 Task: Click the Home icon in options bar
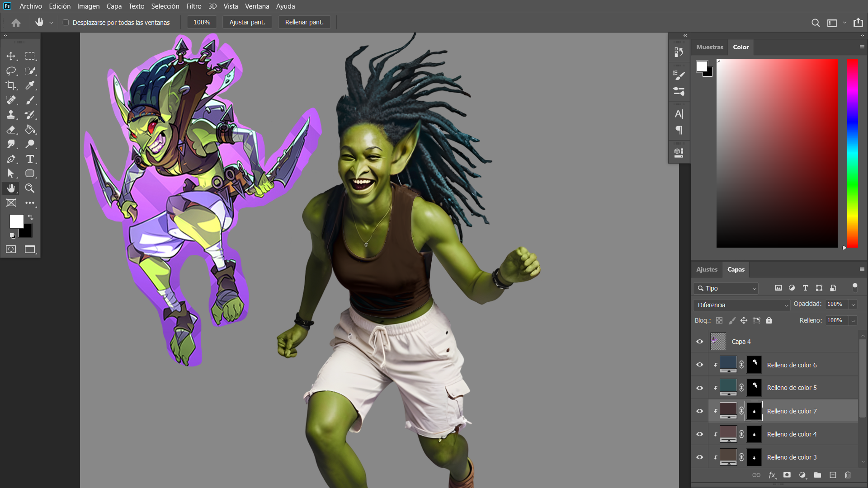click(16, 23)
